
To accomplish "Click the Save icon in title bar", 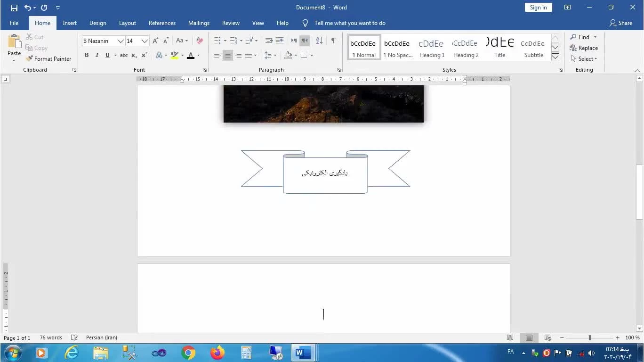I will pos(14,8).
